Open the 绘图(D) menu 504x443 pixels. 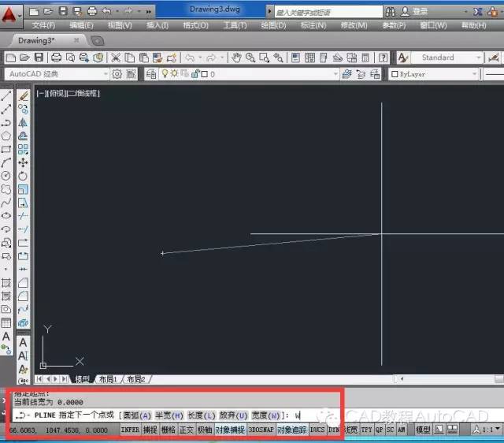(273, 25)
